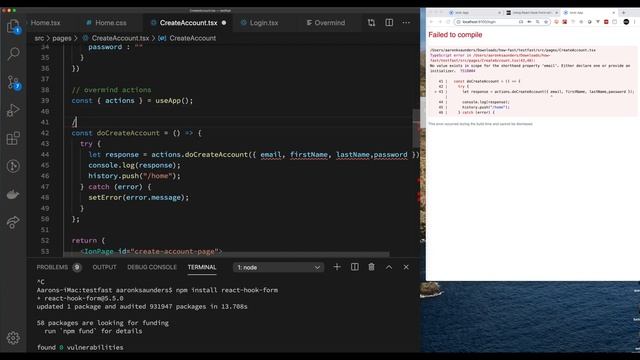Open the OUTPUT panel tab
This screenshot has height=360, width=640.
point(104,267)
